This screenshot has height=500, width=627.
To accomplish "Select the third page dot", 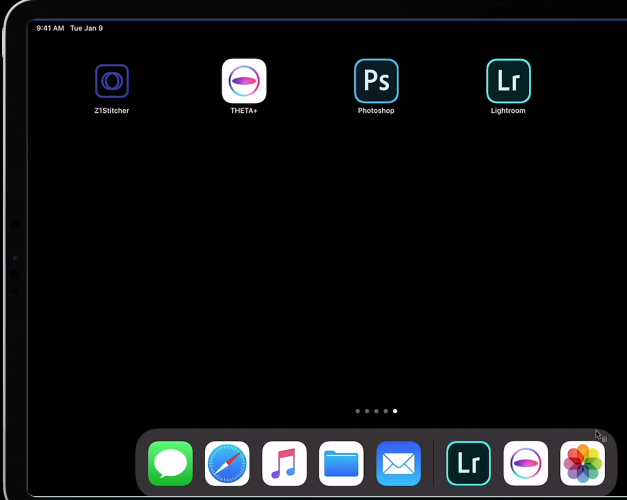I will pyautogui.click(x=376, y=411).
